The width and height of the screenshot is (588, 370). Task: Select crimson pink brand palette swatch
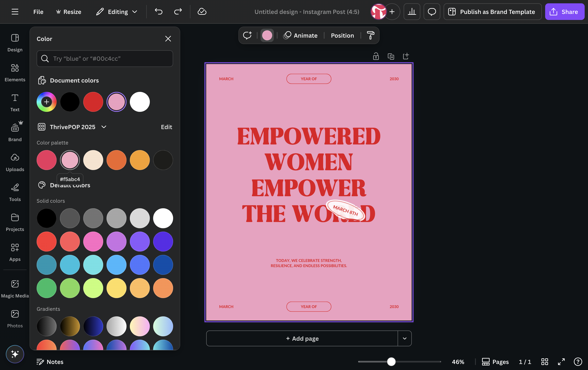click(47, 160)
